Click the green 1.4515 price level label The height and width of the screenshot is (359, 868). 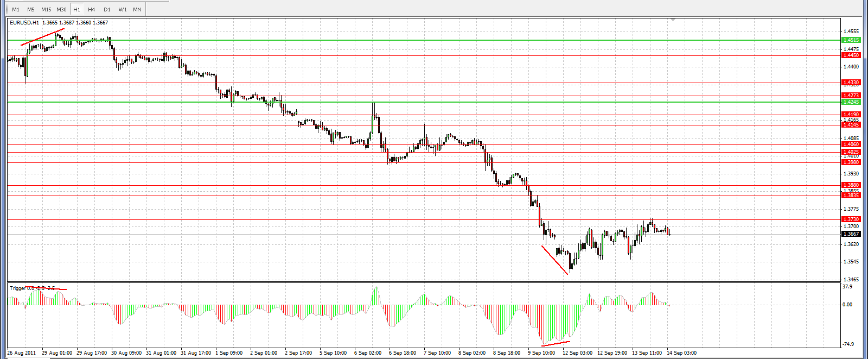(x=851, y=40)
